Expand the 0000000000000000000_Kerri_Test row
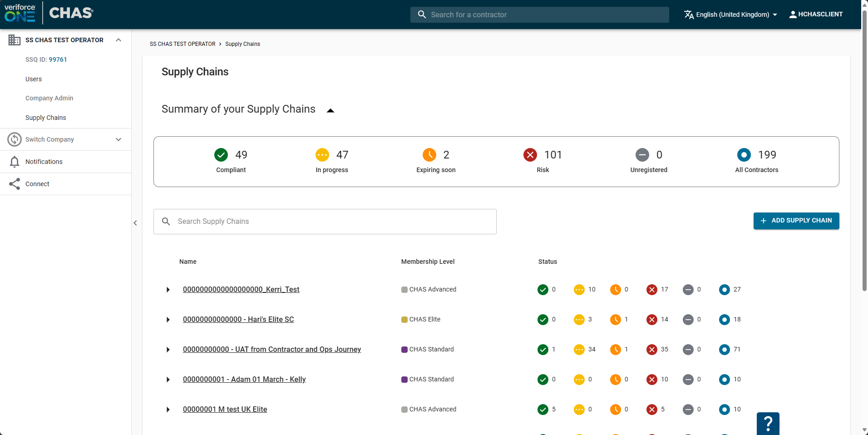The width and height of the screenshot is (868, 435). pyautogui.click(x=168, y=290)
